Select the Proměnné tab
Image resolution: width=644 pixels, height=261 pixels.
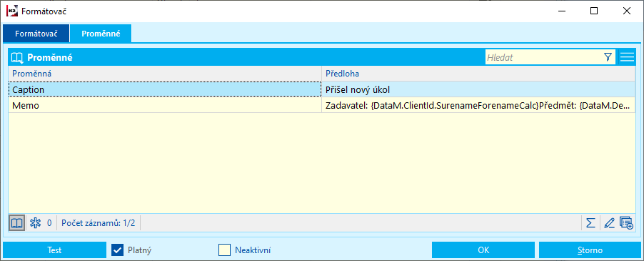pos(101,34)
